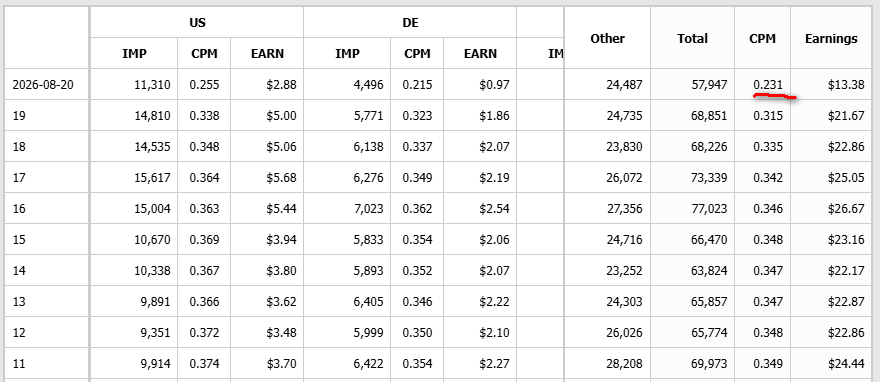Click the DE EARN sub-column header
This screenshot has width=880, height=382.
coord(480,53)
